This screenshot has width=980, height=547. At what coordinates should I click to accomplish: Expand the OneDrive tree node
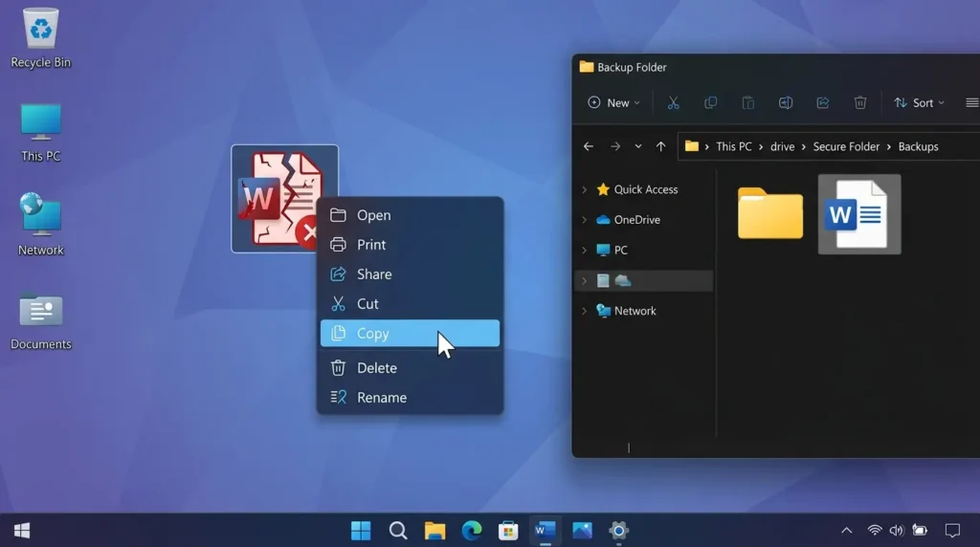coord(585,220)
